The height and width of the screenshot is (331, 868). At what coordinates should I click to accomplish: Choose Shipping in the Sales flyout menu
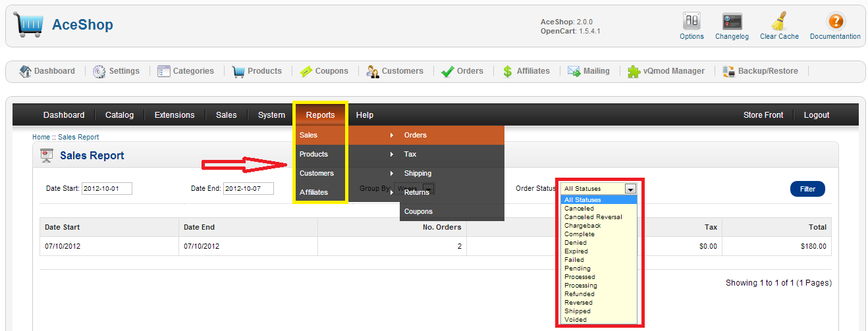click(x=452, y=173)
